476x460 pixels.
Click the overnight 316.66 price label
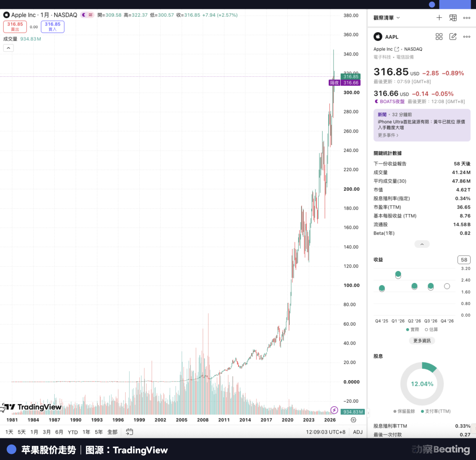point(345,82)
